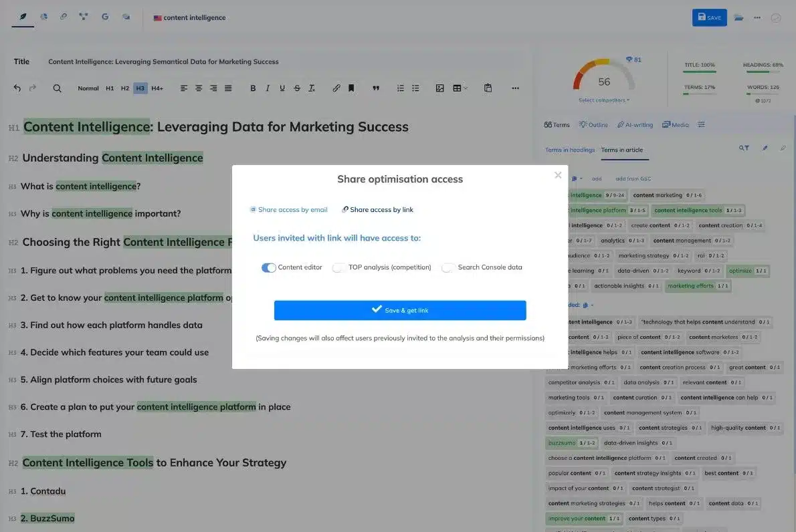Screen dimensions: 796x532
Task: Click Save & get link button
Action: click(400, 310)
